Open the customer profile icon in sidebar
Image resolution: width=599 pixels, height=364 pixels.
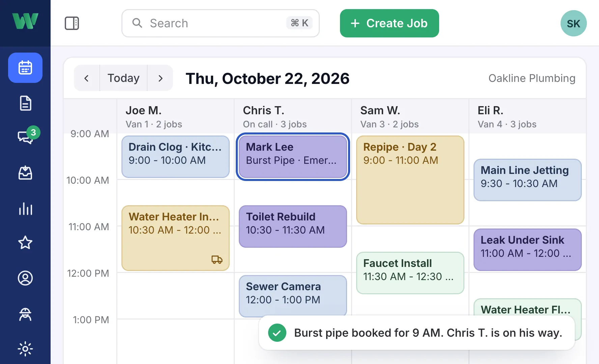[x=25, y=278]
